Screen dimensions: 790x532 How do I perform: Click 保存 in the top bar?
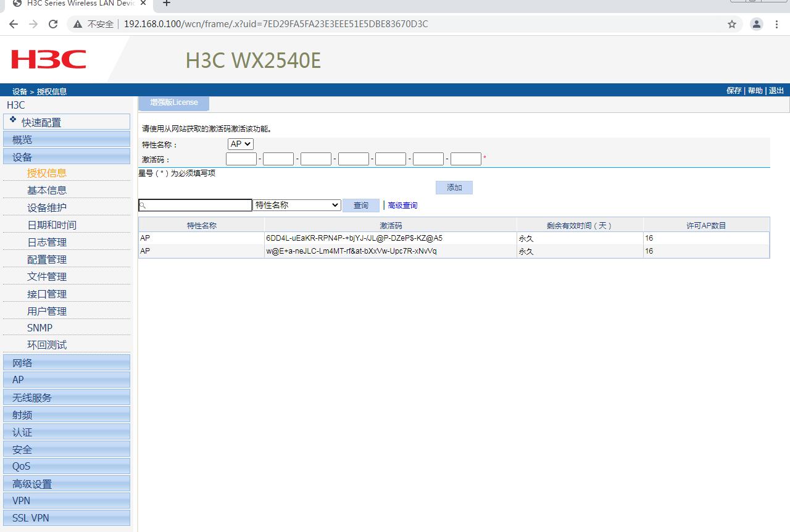coord(734,91)
